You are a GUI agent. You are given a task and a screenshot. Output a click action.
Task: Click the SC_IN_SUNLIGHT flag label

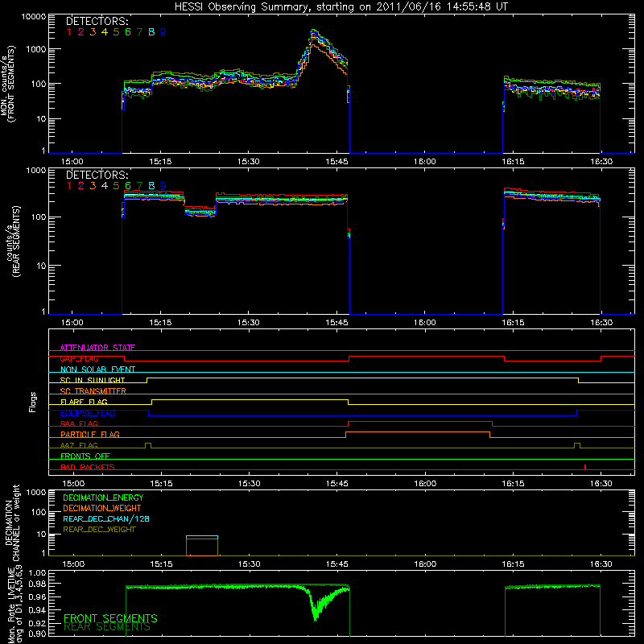click(93, 381)
